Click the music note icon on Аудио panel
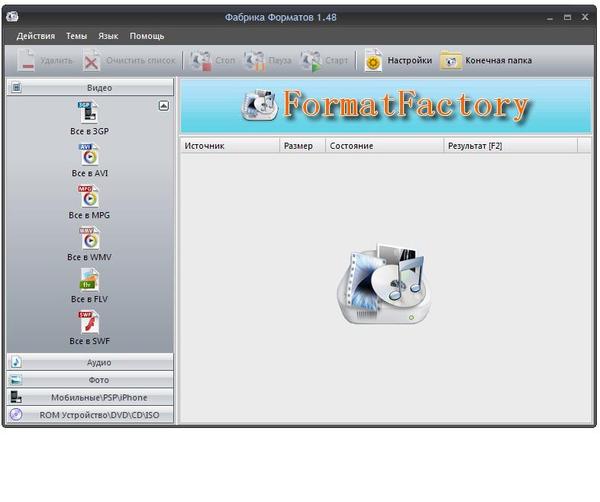 [x=16, y=362]
